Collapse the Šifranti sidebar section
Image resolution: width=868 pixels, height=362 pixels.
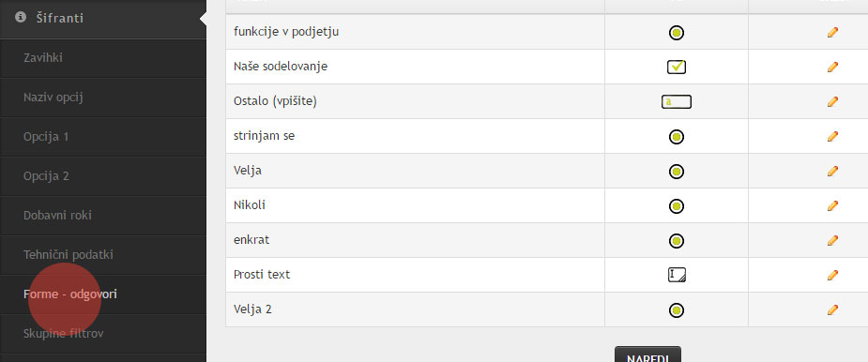pos(103,19)
